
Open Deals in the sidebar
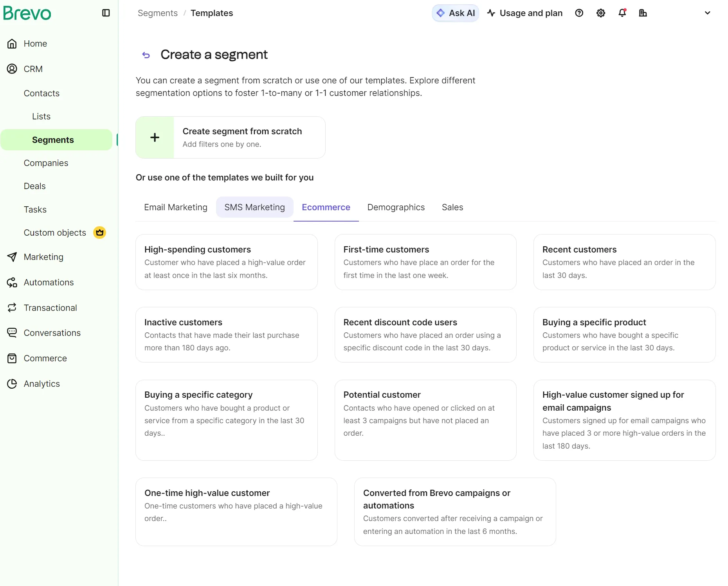tap(34, 186)
